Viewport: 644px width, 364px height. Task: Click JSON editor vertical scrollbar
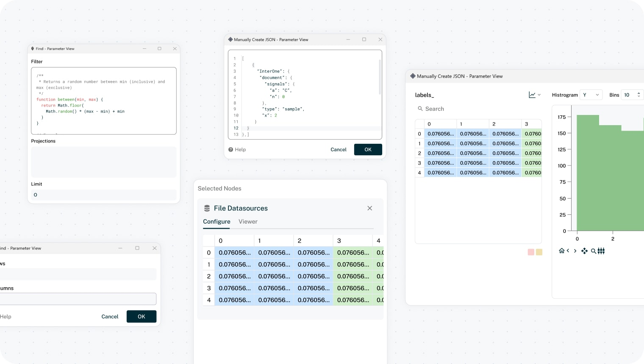380,76
